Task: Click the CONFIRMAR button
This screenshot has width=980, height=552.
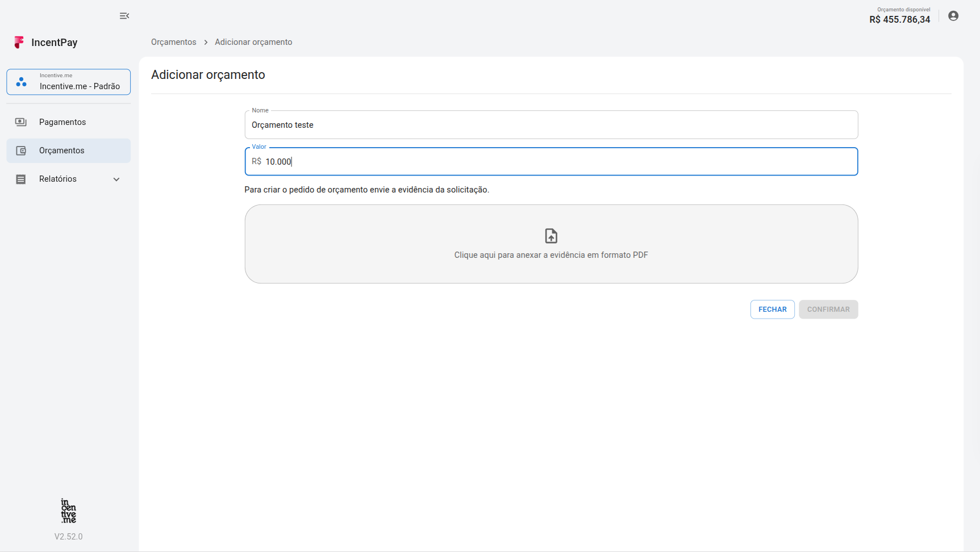Action: point(828,310)
